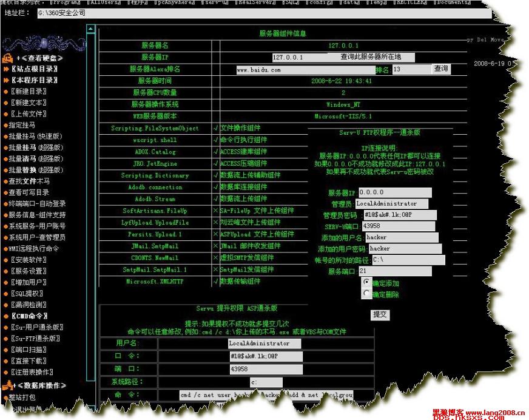Click 服务设置 in the sidebar

[29, 271]
